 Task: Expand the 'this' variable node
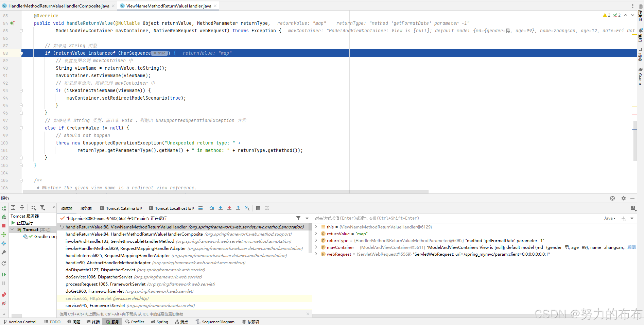tap(316, 227)
